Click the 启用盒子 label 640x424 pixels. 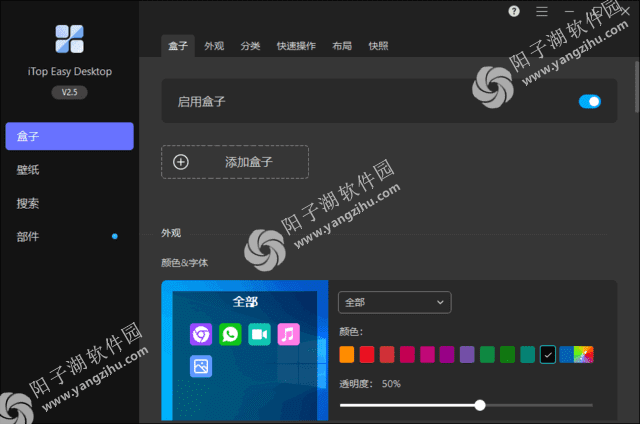pyautogui.click(x=201, y=101)
